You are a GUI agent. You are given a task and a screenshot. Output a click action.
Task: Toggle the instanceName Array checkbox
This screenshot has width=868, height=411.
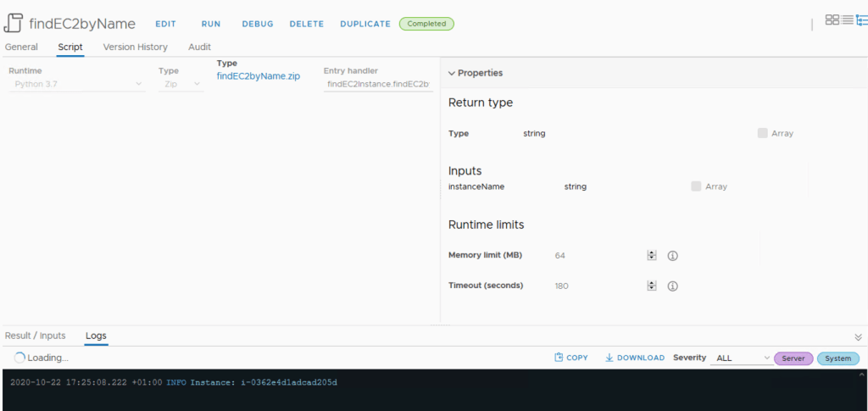pos(696,186)
